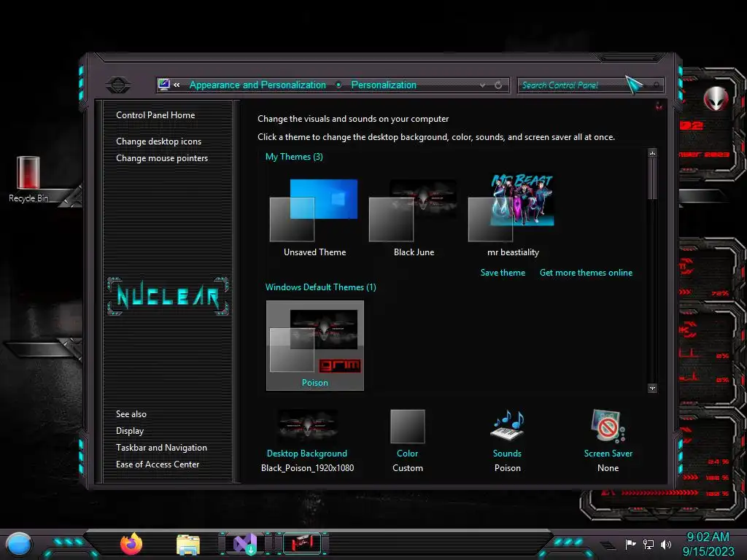Open Desktop Background settings icon
The width and height of the screenshot is (747, 560).
click(x=308, y=426)
